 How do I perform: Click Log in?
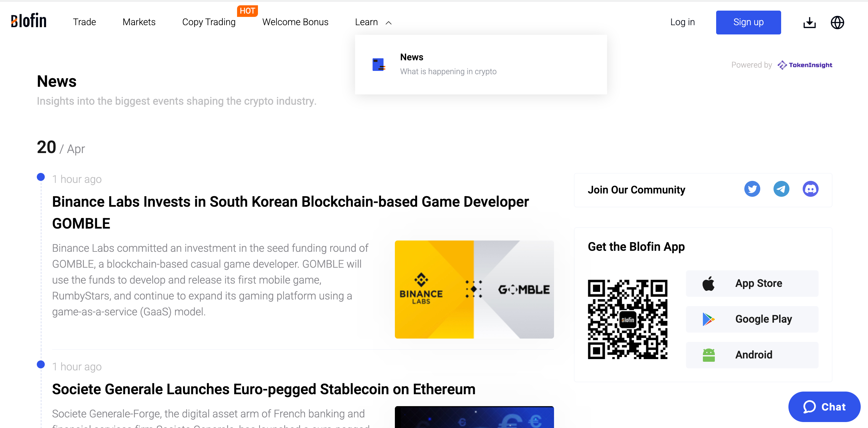point(682,22)
